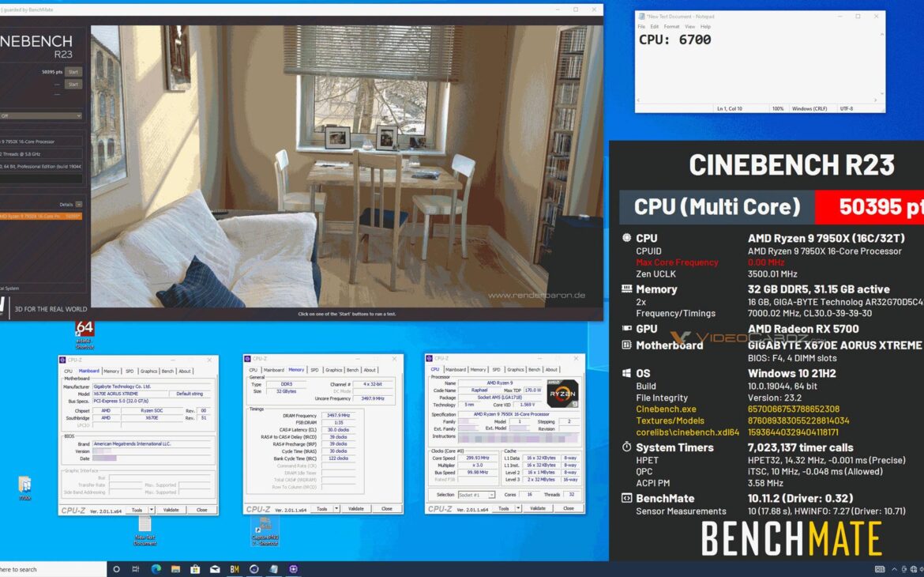
Task: Open the View menu in Notepad
Action: pyautogui.click(x=690, y=26)
